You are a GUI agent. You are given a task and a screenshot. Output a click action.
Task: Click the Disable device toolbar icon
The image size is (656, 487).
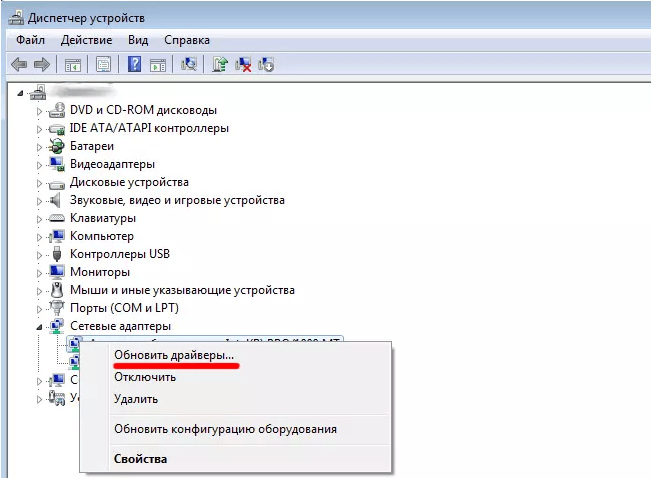click(266, 65)
